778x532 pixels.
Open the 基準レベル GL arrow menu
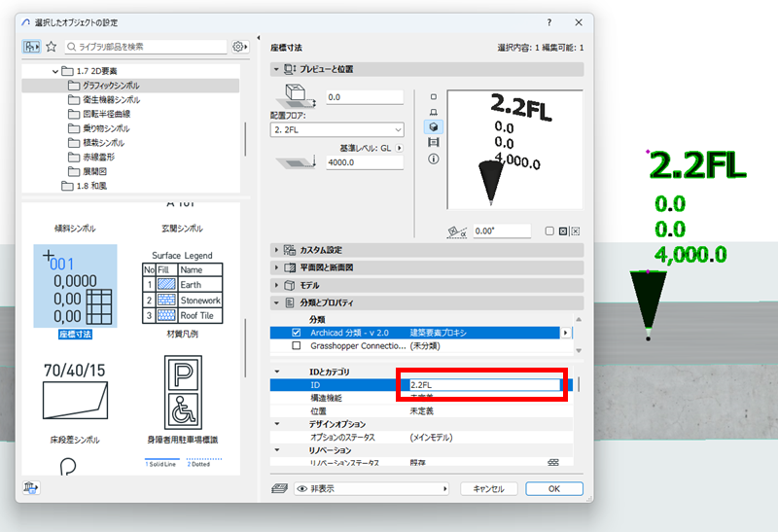(400, 148)
